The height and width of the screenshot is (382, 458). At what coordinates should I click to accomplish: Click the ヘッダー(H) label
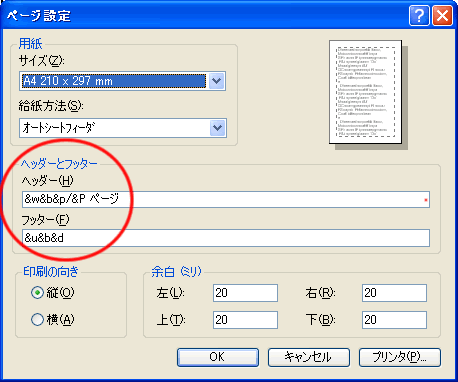click(47, 181)
